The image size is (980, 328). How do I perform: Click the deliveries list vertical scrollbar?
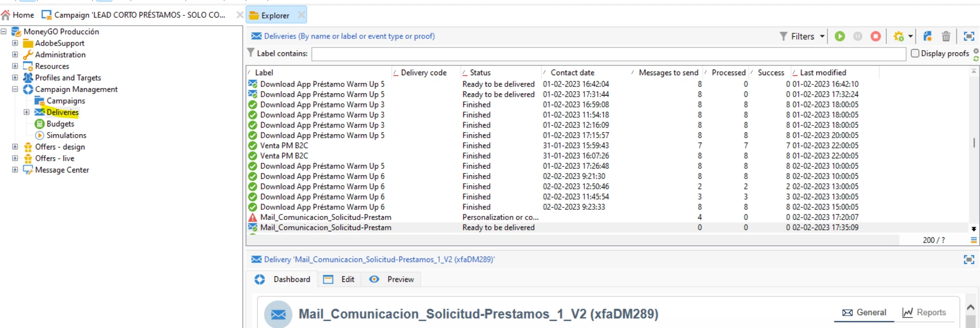(974, 143)
